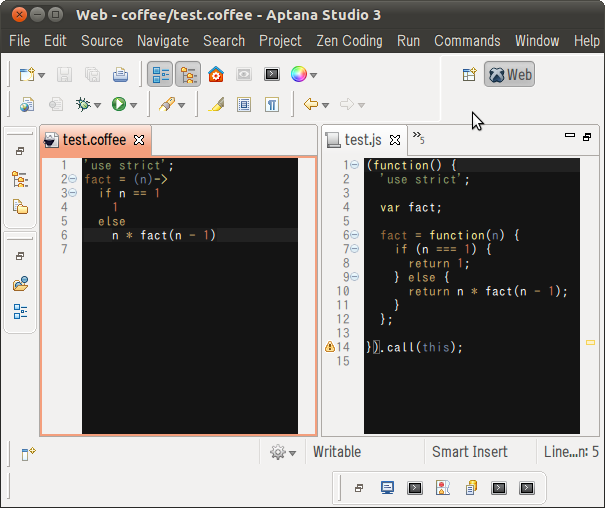Toggle the hierarchy tree view button
The height and width of the screenshot is (508, 605).
[x=188, y=74]
